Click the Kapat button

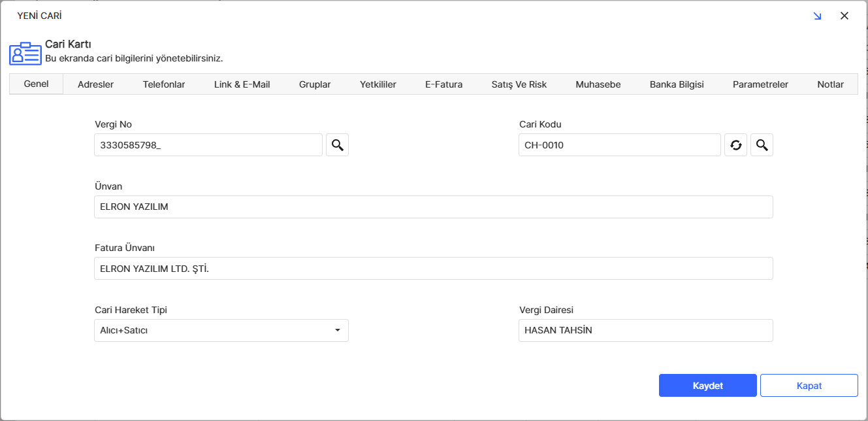[809, 386]
